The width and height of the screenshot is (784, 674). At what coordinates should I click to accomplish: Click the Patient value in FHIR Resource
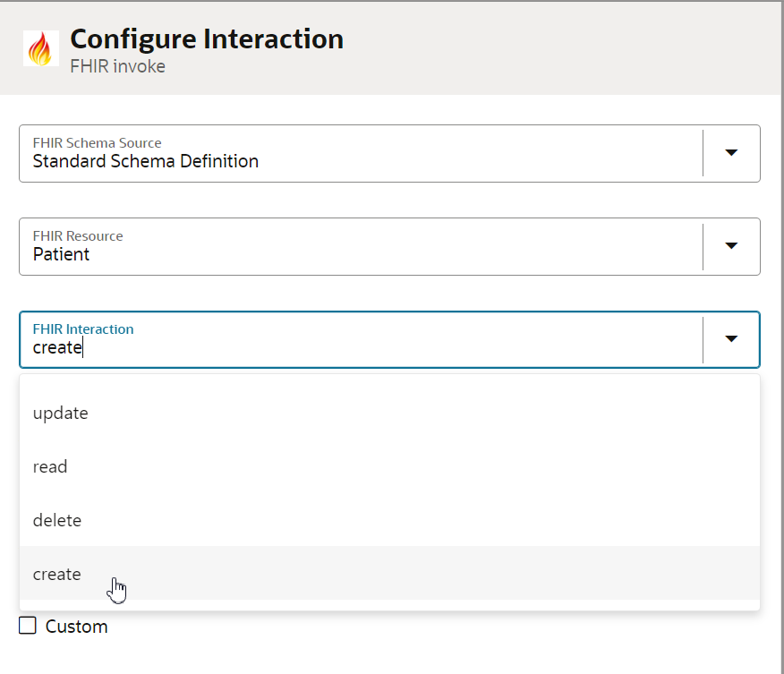pos(61,254)
